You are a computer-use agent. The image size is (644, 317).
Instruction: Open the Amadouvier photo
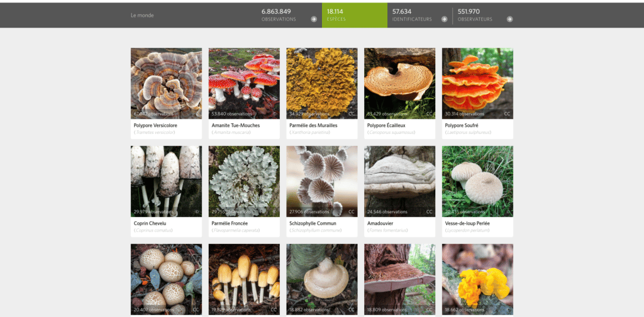(x=399, y=182)
